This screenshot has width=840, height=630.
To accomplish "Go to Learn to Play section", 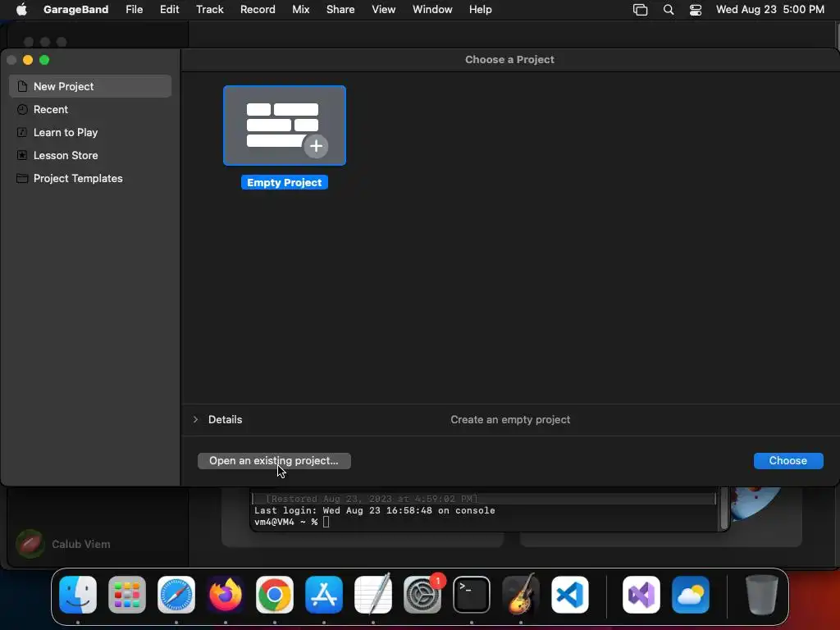I will coord(90,132).
